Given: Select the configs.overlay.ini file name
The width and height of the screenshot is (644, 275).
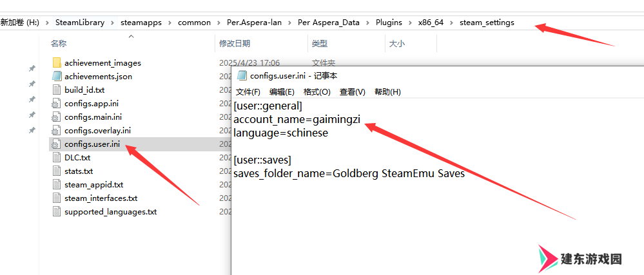Looking at the screenshot, I should pos(98,131).
